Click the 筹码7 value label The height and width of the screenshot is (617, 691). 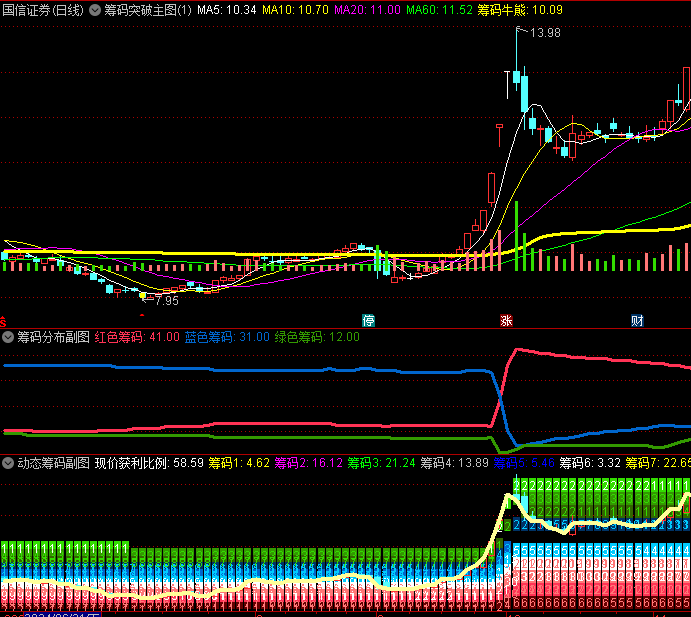coord(658,463)
